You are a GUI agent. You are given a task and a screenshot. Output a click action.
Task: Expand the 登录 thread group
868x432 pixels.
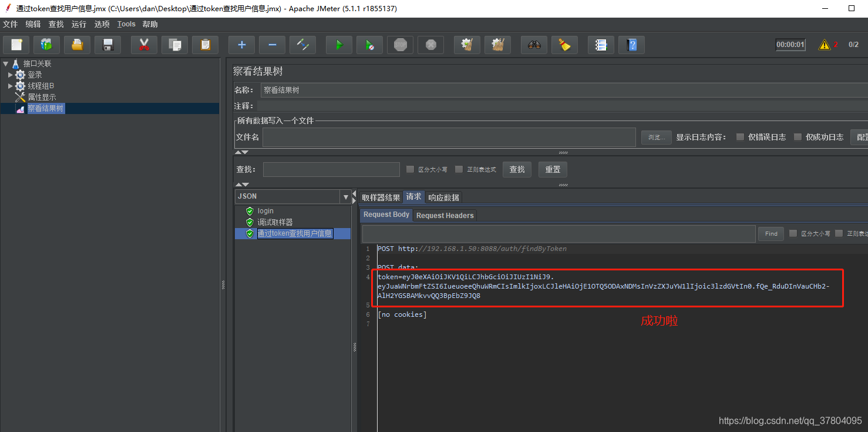(10, 75)
